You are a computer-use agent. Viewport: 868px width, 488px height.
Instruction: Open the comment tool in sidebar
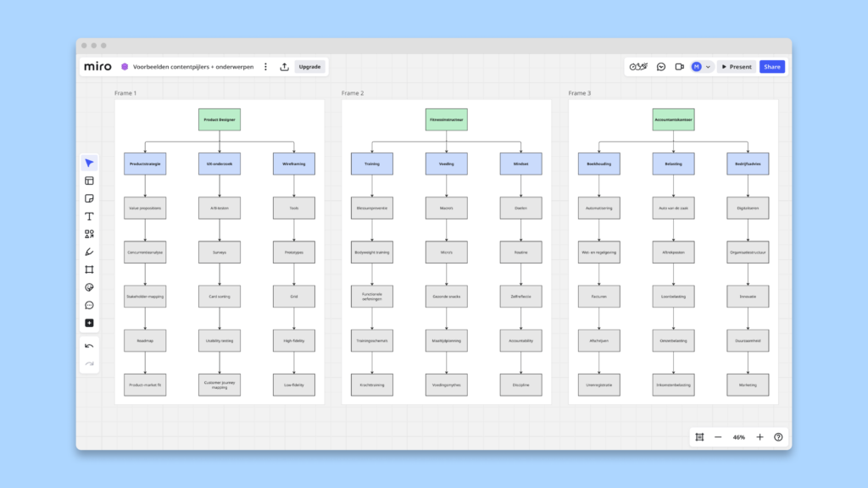[89, 305]
